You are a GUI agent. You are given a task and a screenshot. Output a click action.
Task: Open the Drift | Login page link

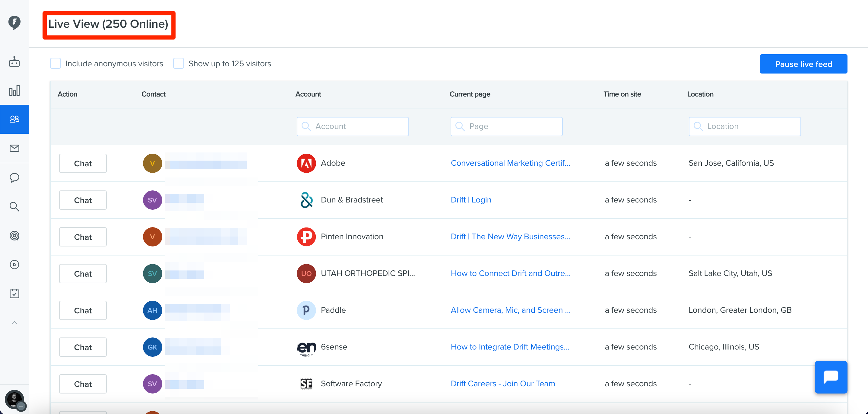pos(471,199)
